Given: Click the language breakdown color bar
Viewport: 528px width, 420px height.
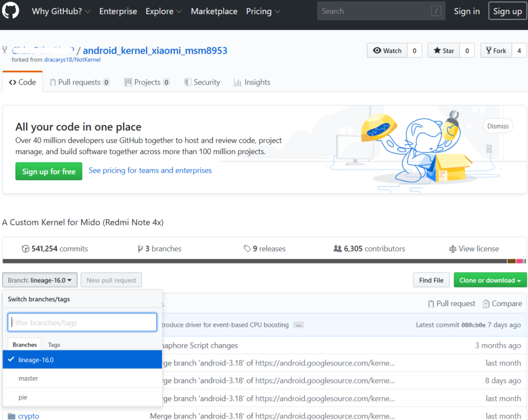Looking at the screenshot, I should [x=264, y=261].
